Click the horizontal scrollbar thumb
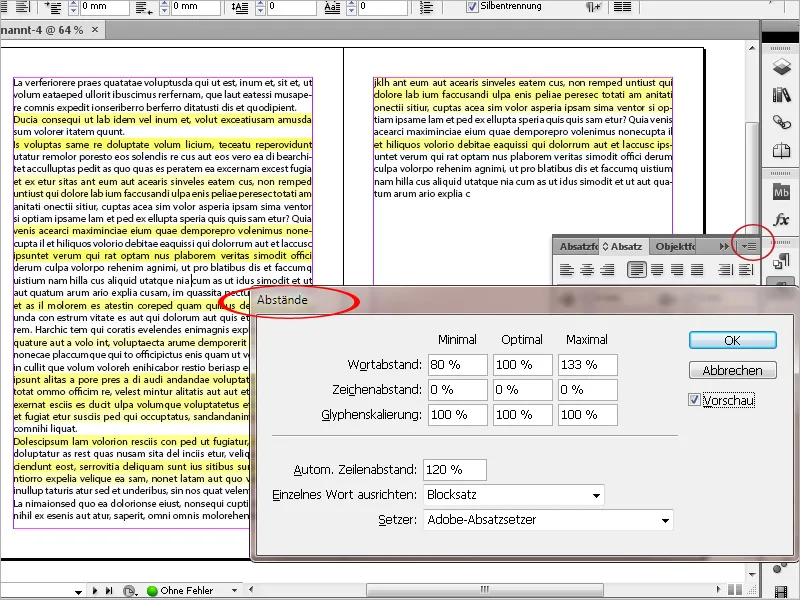800x600 pixels. tap(485, 590)
